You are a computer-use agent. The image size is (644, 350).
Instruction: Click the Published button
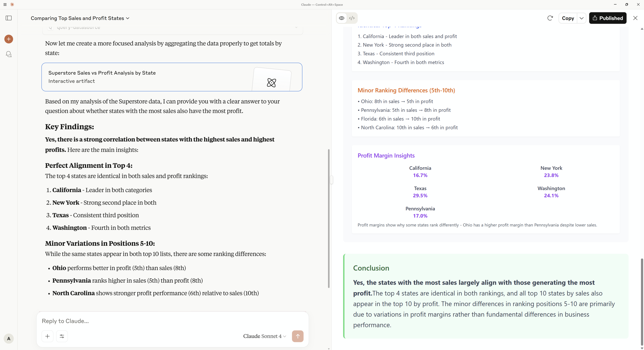click(x=608, y=18)
